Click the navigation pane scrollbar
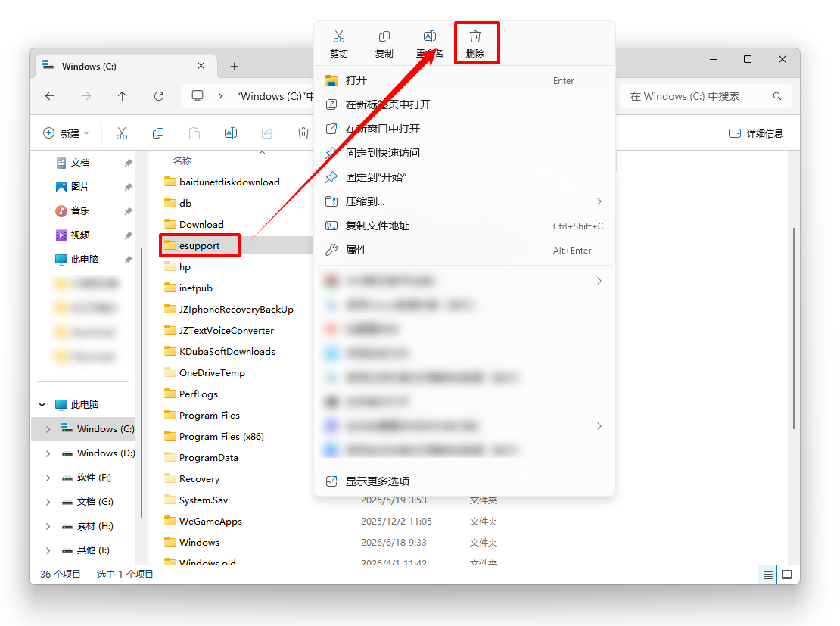This screenshot has height=626, width=840. [x=141, y=382]
